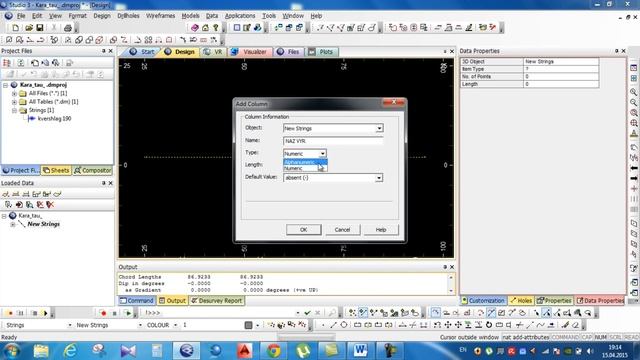Viewport: 640px width, 360px height.
Task: Click Cancel in Add Column dialog
Action: 342,230
